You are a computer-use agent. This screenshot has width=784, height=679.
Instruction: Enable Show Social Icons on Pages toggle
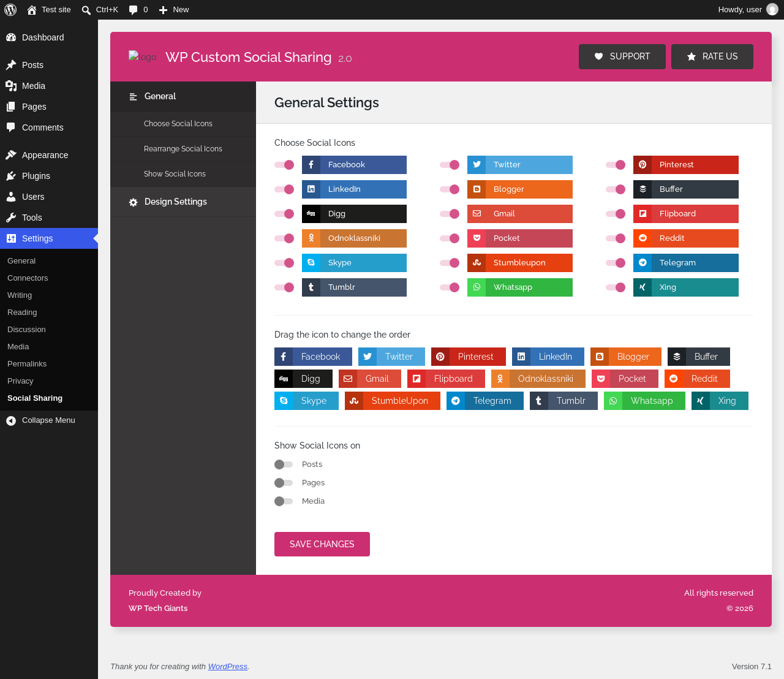coord(284,483)
